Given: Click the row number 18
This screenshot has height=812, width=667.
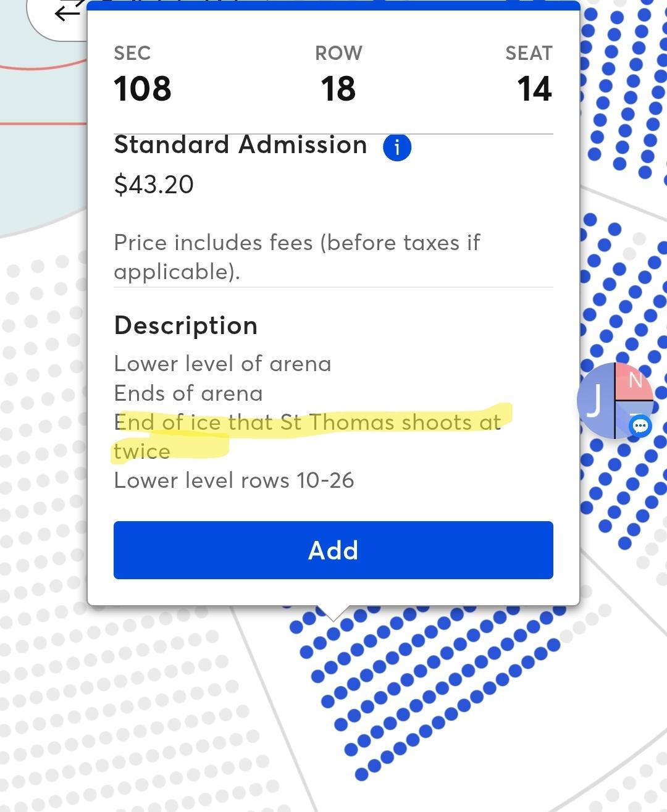Looking at the screenshot, I should click(338, 89).
